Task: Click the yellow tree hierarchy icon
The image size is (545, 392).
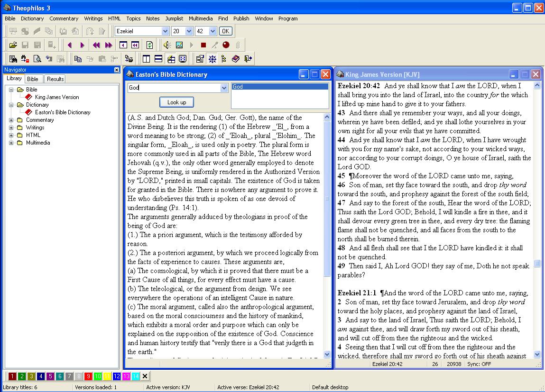Action: pyautogui.click(x=224, y=59)
